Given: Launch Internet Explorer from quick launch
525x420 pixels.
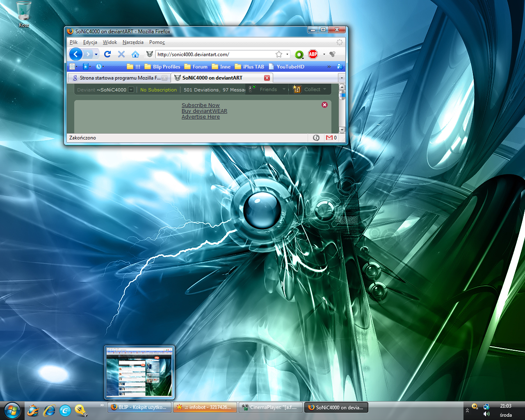Looking at the screenshot, I should click(49, 410).
